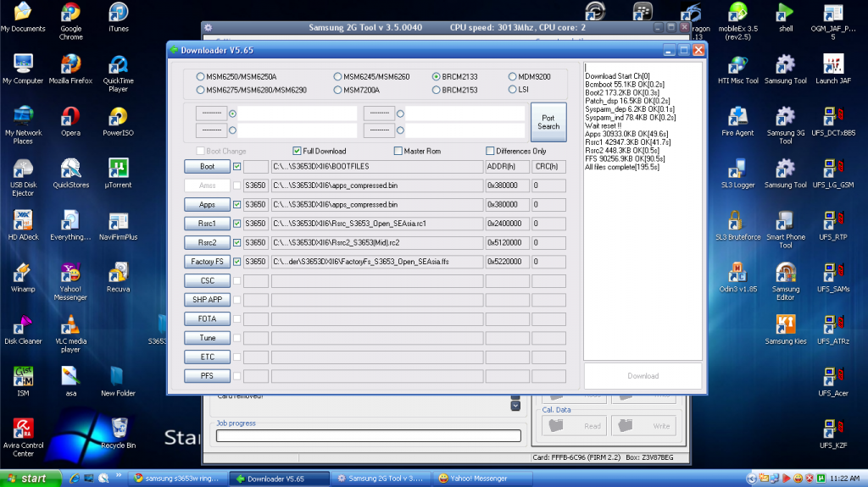This screenshot has height=487, width=868.
Task: Open the iTunes desktop icon
Action: tap(119, 17)
